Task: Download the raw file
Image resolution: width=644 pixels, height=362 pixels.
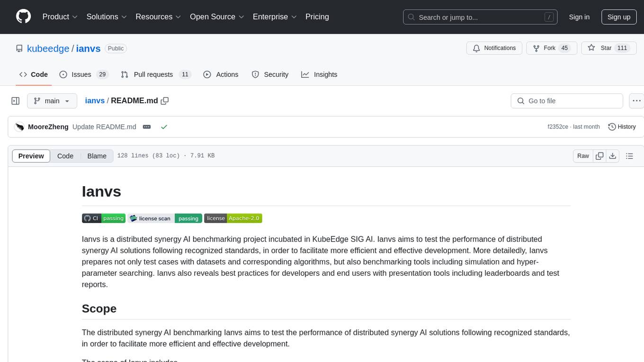Action: click(x=612, y=156)
